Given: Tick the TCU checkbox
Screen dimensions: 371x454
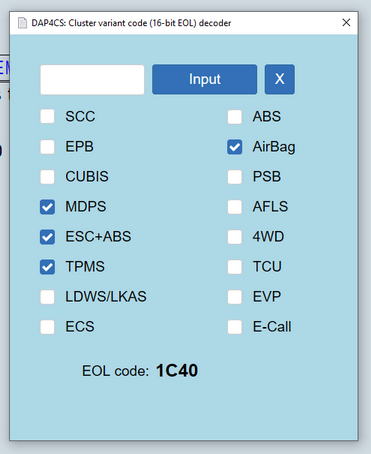Looking at the screenshot, I should point(235,267).
